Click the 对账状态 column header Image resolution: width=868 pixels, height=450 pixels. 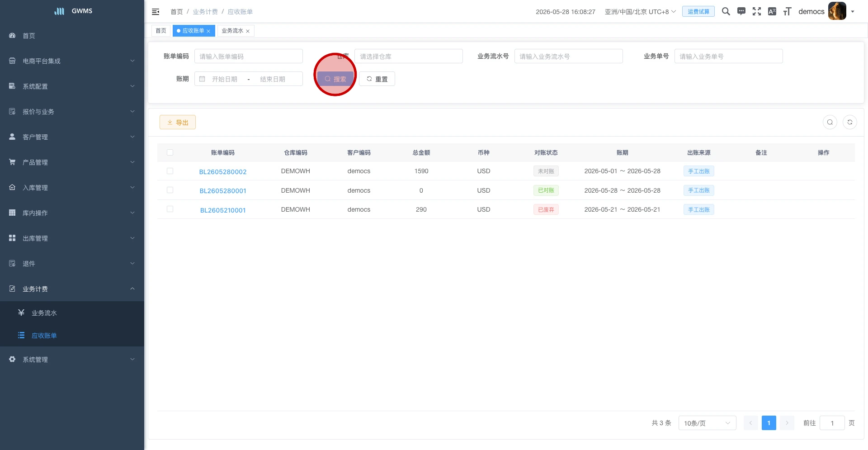pyautogui.click(x=546, y=153)
